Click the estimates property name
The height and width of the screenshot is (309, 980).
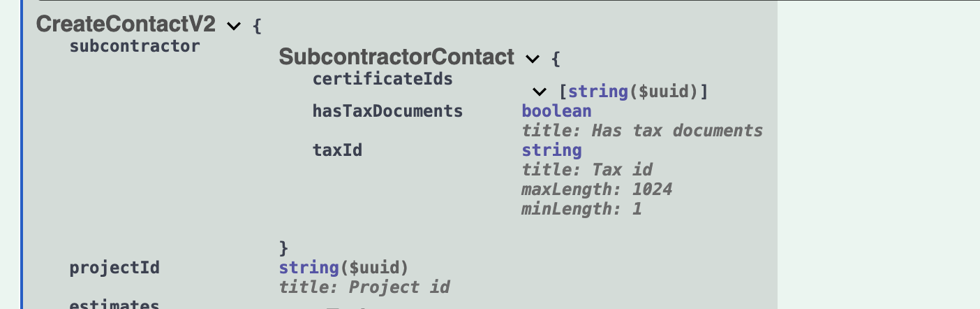(114, 305)
